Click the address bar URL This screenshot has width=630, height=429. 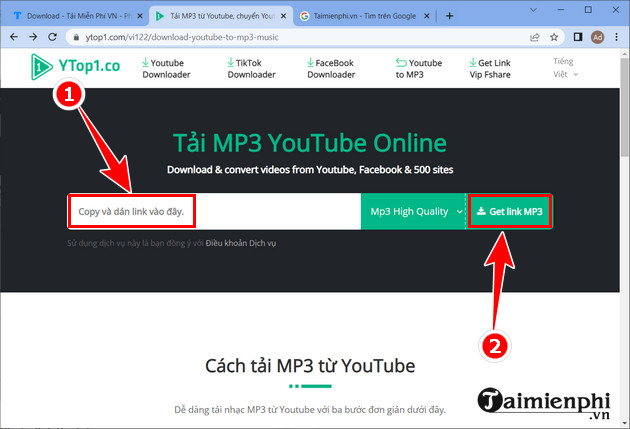(182, 37)
